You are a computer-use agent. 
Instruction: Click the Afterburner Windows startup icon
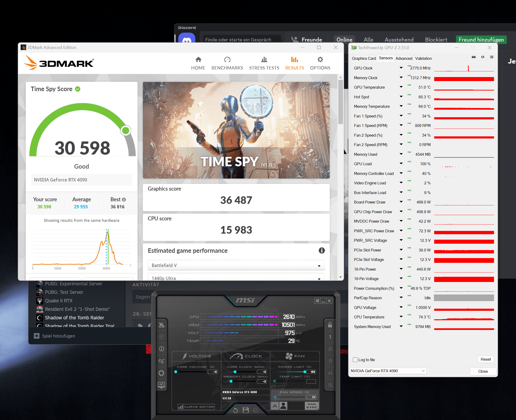click(317, 301)
